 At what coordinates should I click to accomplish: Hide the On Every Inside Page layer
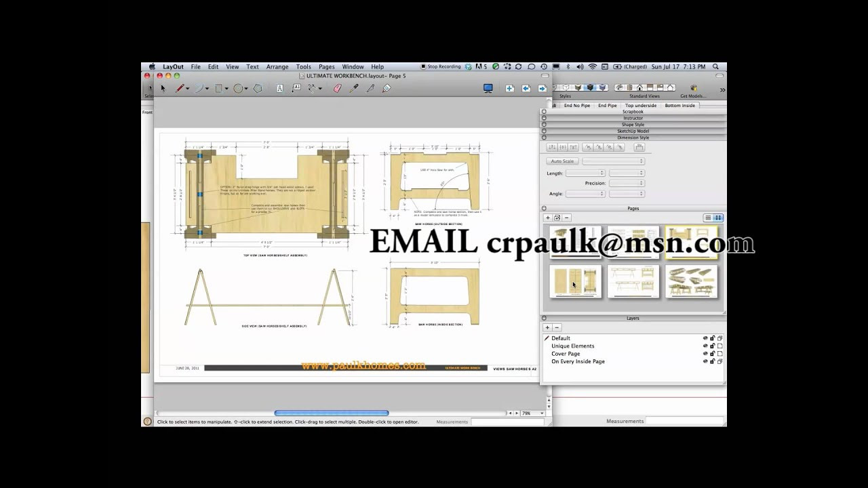(x=705, y=361)
